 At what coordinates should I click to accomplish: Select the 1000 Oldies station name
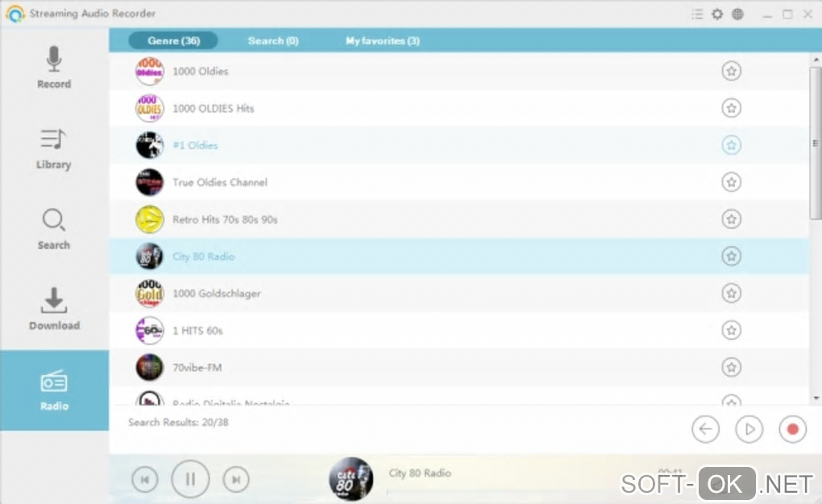click(x=200, y=71)
